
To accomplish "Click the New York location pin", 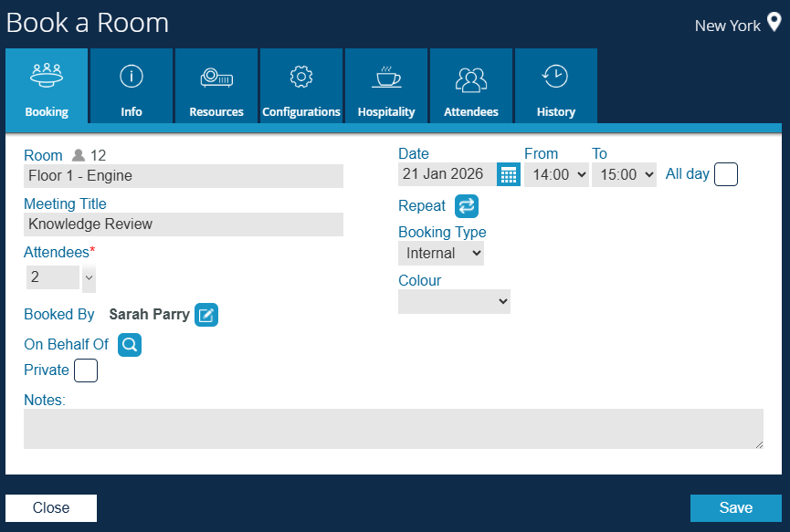I will coord(774,24).
